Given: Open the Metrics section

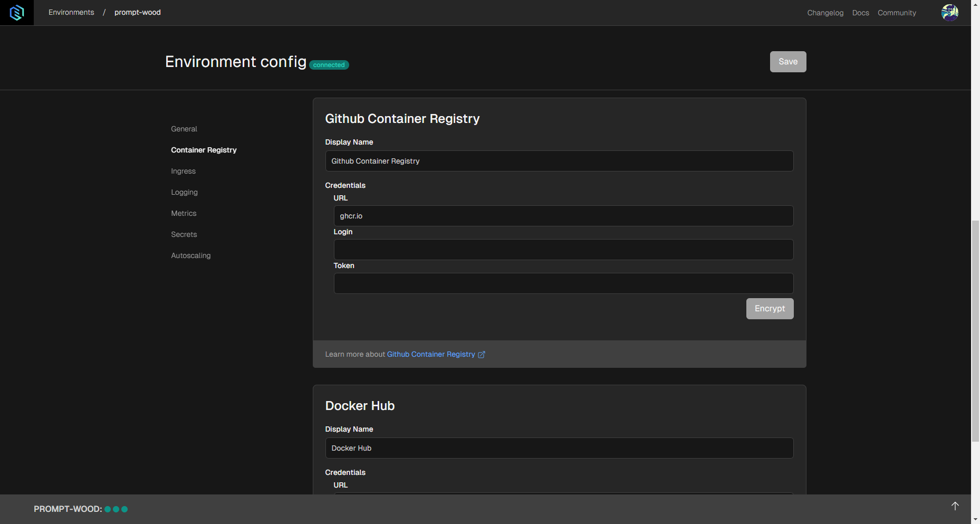Looking at the screenshot, I should pyautogui.click(x=184, y=213).
